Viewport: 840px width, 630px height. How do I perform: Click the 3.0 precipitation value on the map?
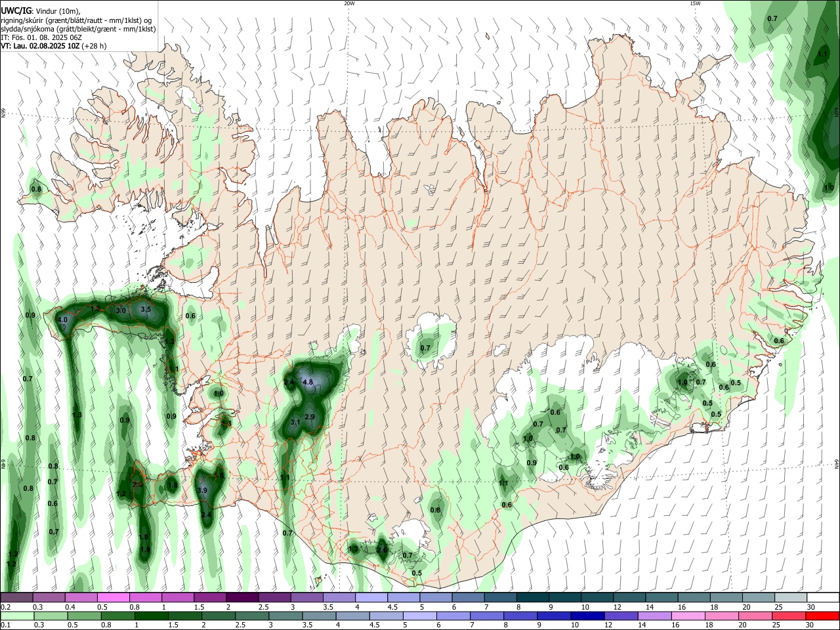[x=121, y=310]
